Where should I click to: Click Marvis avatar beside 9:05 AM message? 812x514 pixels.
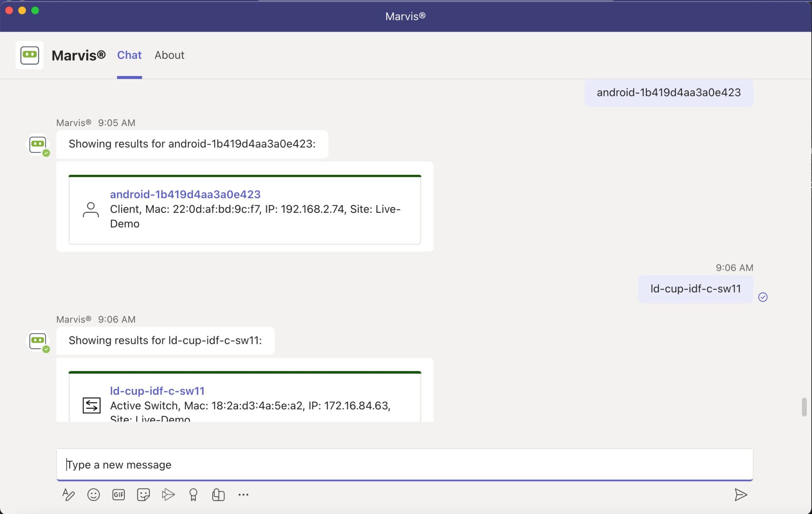[x=38, y=144]
